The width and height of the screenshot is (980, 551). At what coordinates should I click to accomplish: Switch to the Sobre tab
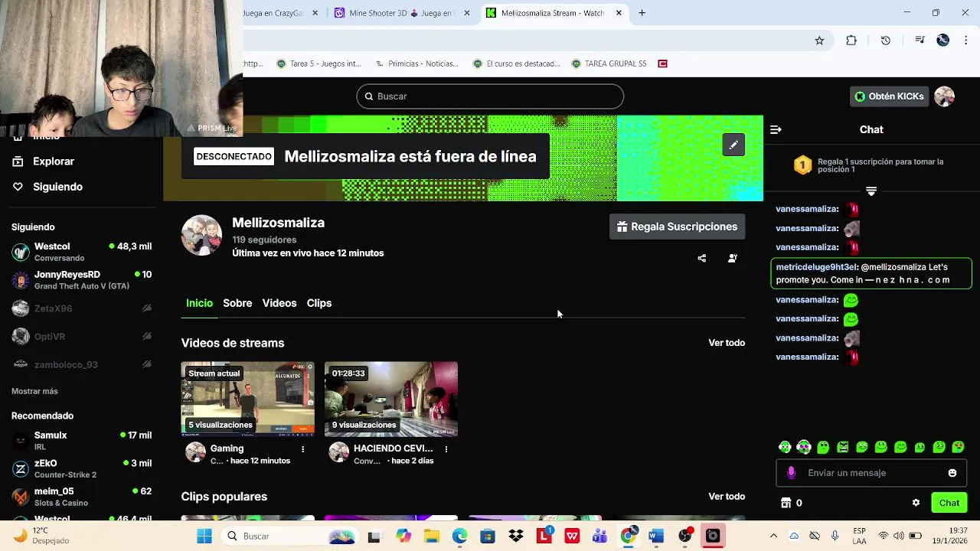pos(237,303)
